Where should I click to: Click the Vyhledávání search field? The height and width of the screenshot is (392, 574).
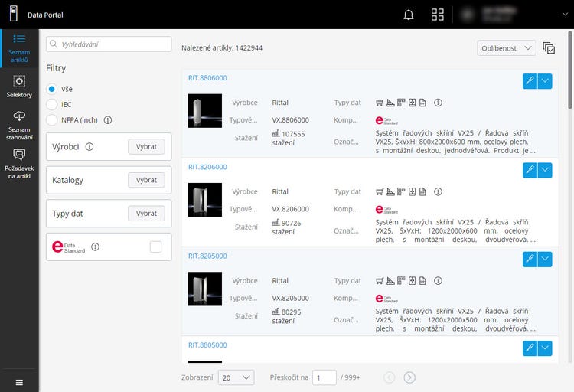tap(109, 44)
